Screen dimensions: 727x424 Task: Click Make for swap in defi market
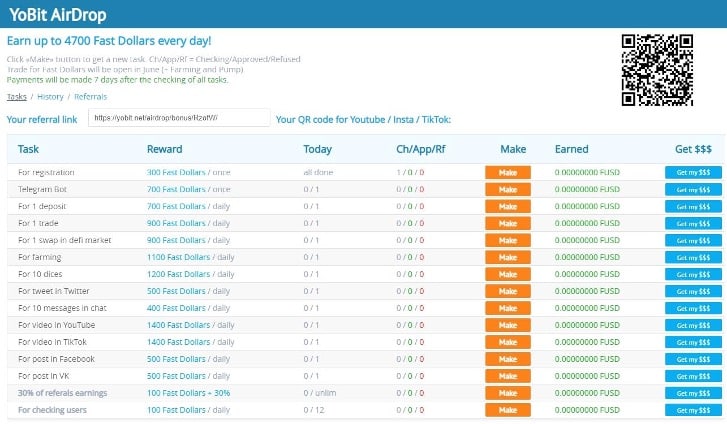[x=508, y=240]
